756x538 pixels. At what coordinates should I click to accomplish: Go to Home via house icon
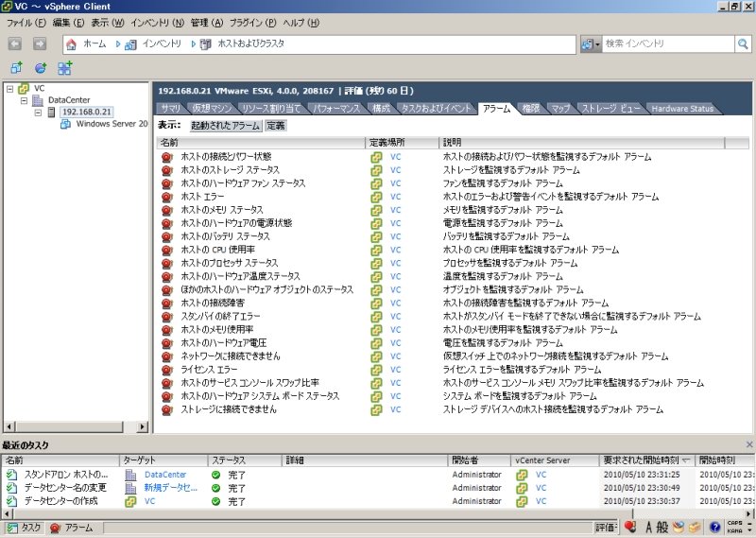[72, 44]
